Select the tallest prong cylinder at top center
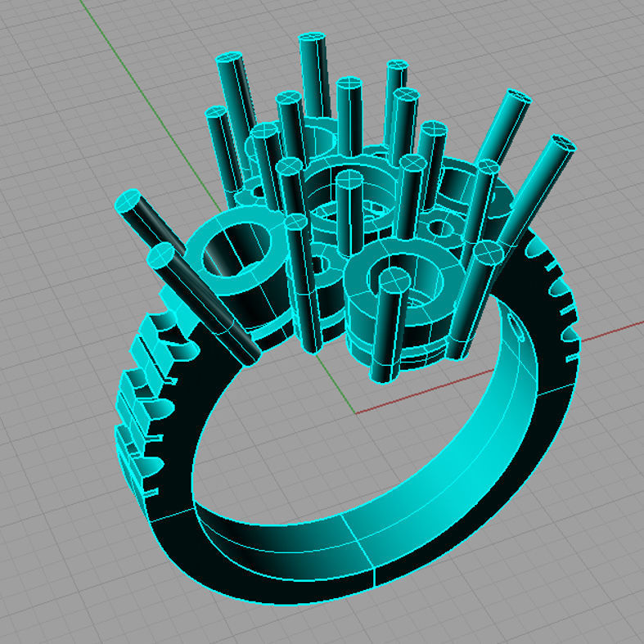 pos(314,76)
